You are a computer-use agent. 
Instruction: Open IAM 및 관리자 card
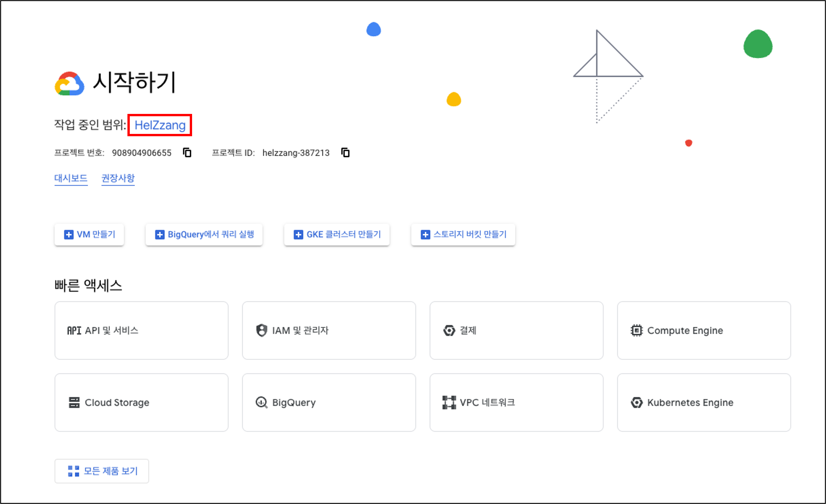(x=329, y=331)
